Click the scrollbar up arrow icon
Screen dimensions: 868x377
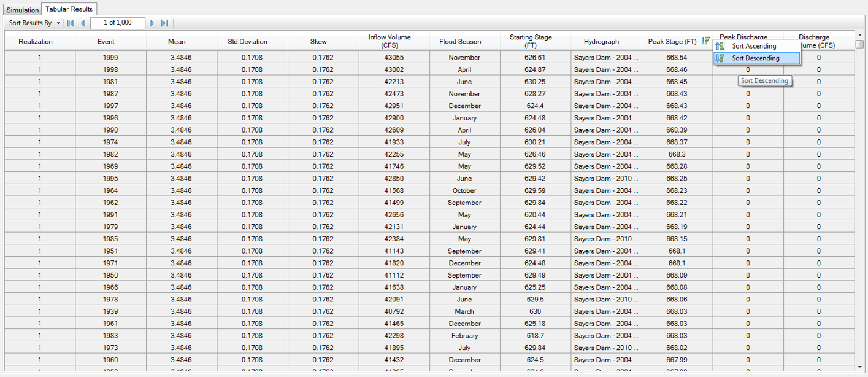click(861, 35)
